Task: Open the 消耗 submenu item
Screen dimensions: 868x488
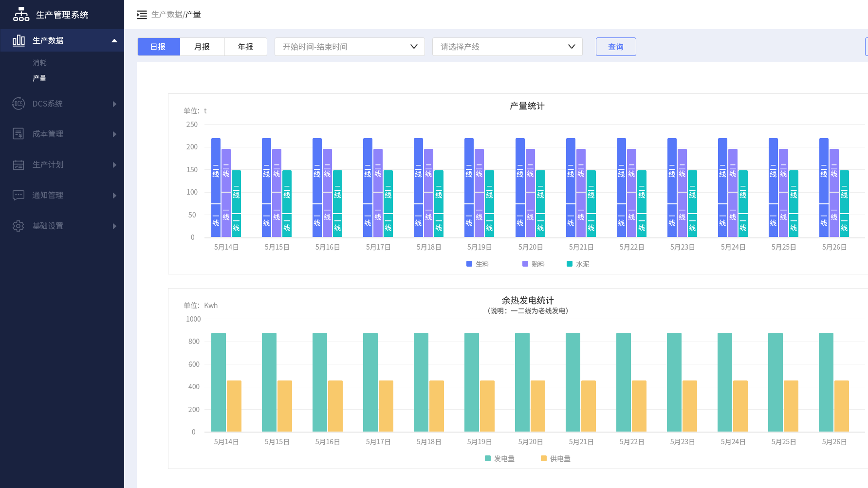Action: (x=40, y=63)
